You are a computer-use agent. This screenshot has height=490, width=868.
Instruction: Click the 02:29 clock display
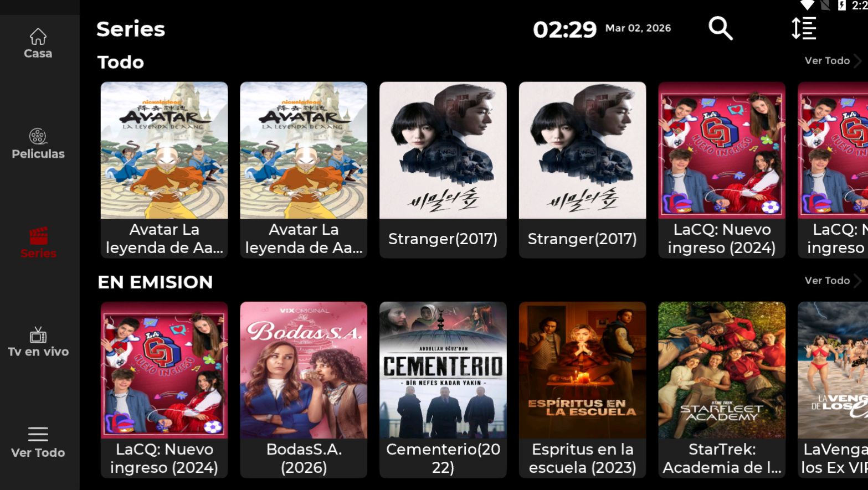(564, 29)
